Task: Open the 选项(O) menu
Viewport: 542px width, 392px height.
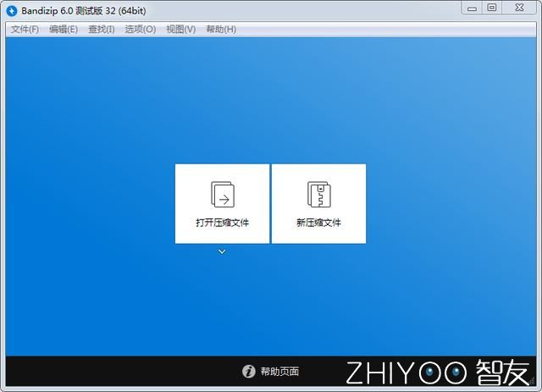Action: point(141,30)
